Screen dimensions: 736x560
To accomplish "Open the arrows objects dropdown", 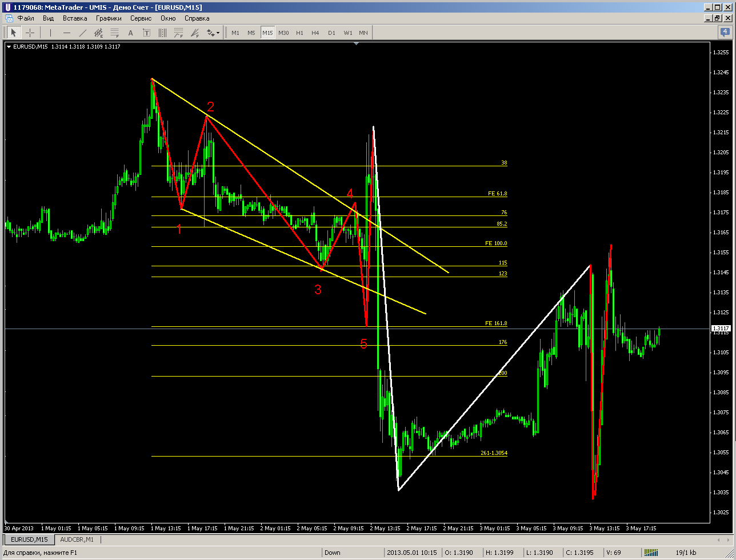I will pos(213,33).
